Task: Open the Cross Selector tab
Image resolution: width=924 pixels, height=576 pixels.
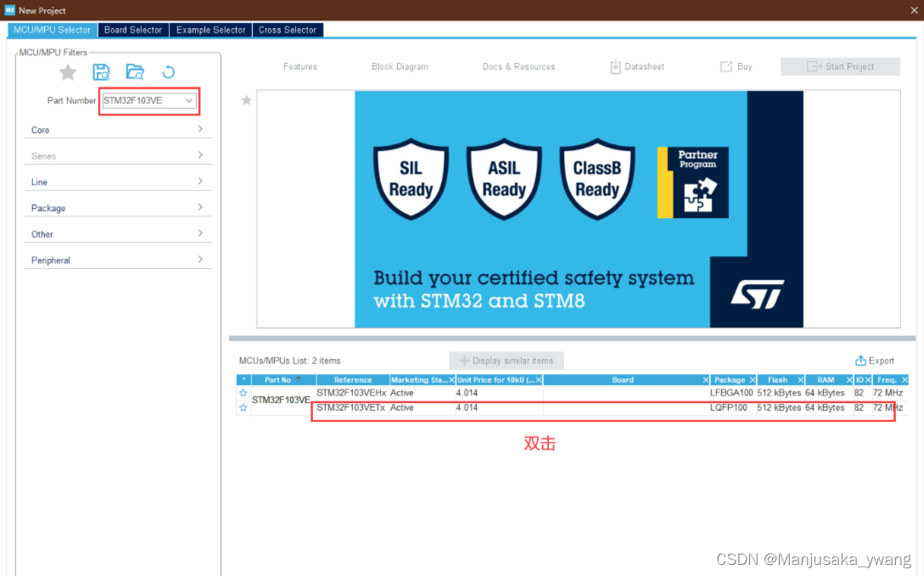Action: 288,29
